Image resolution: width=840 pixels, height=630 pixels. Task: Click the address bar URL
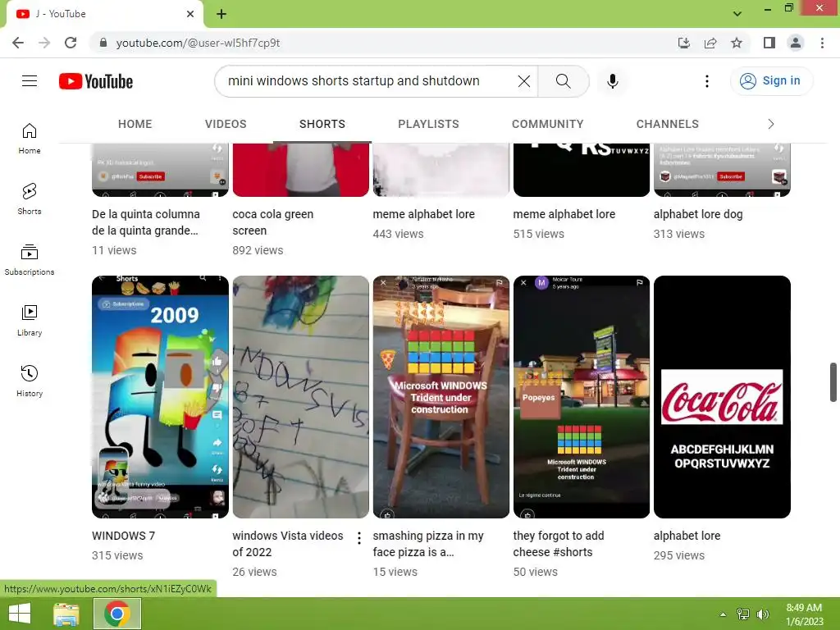click(198, 43)
